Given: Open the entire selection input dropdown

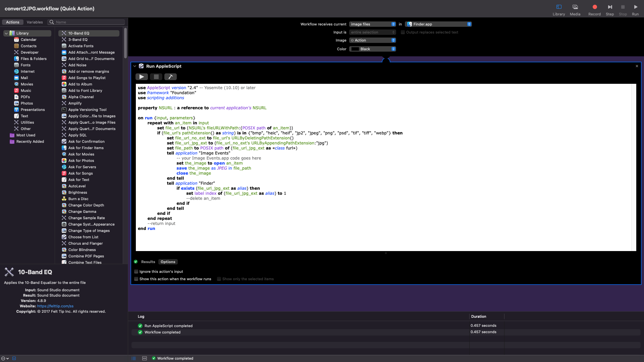Looking at the screenshot, I should point(372,32).
